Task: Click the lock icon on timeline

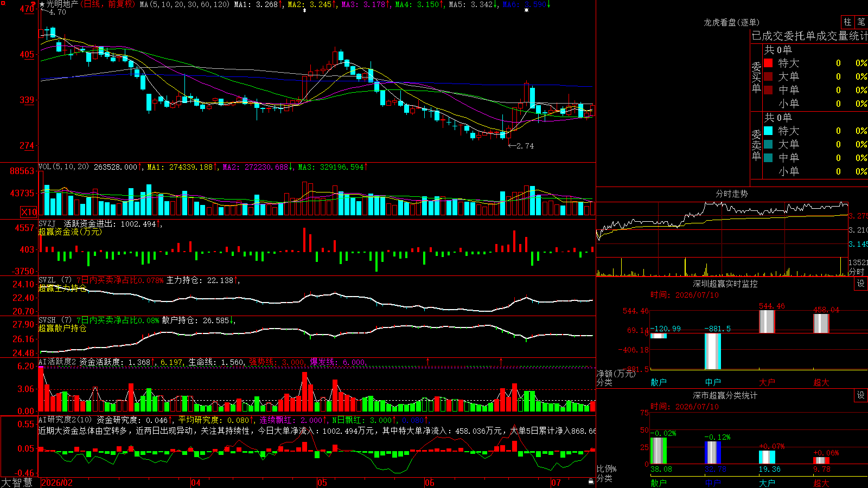Action: 591,481
